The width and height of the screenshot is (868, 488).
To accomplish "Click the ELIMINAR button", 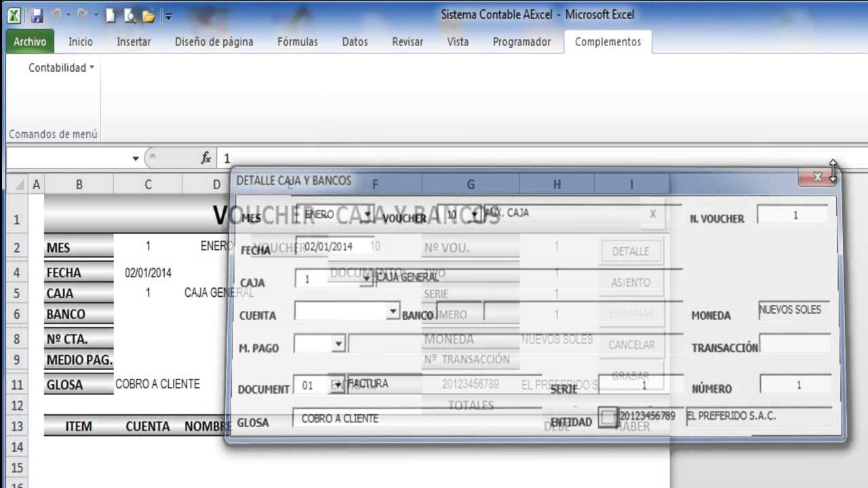I will click(631, 314).
